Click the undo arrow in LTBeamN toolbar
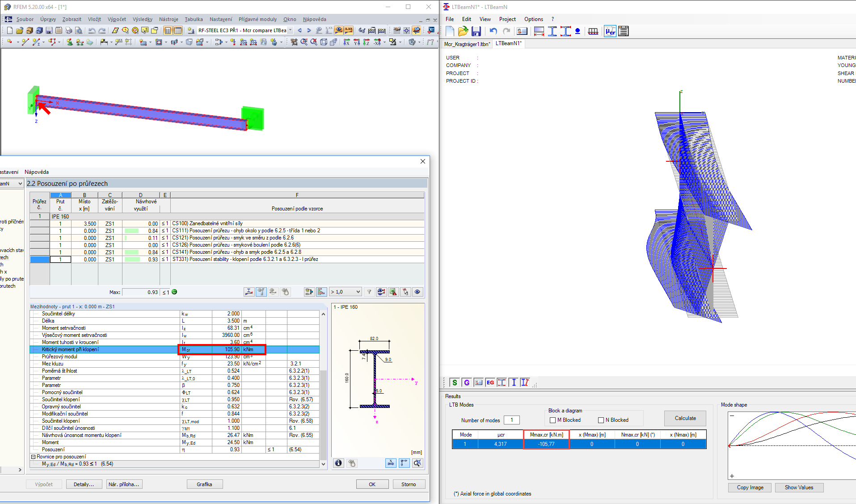The height and width of the screenshot is (504, 856). pyautogui.click(x=493, y=31)
